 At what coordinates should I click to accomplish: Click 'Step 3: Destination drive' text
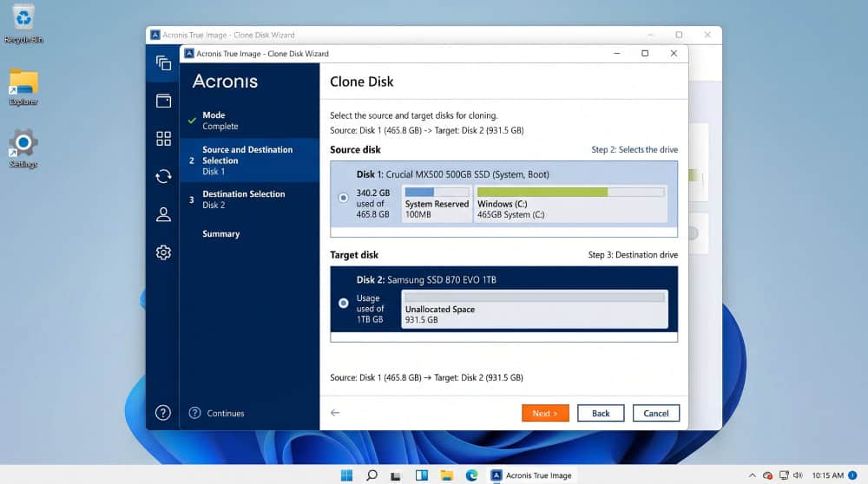point(633,255)
